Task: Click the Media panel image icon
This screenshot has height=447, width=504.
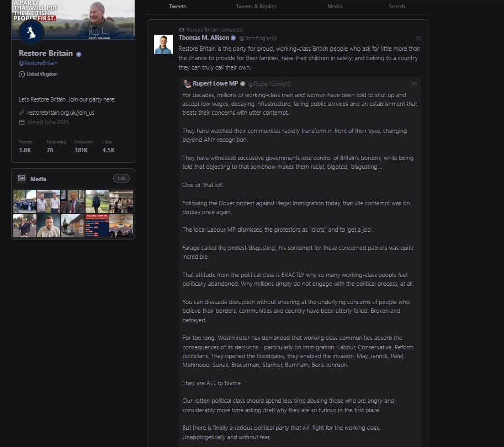Action: click(x=22, y=178)
